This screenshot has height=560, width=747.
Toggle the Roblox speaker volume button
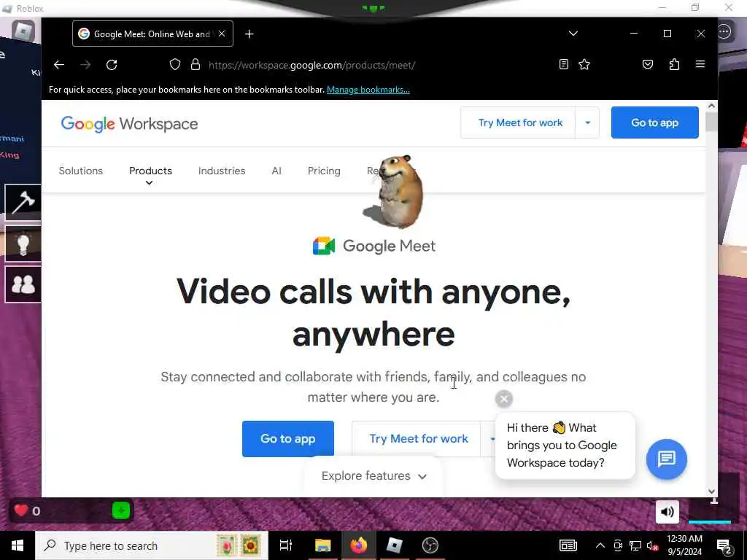click(667, 512)
